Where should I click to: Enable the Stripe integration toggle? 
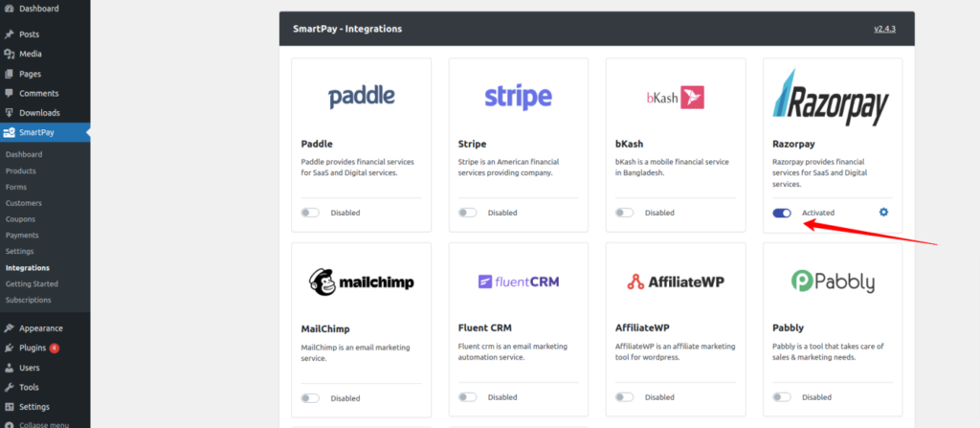pyautogui.click(x=467, y=213)
